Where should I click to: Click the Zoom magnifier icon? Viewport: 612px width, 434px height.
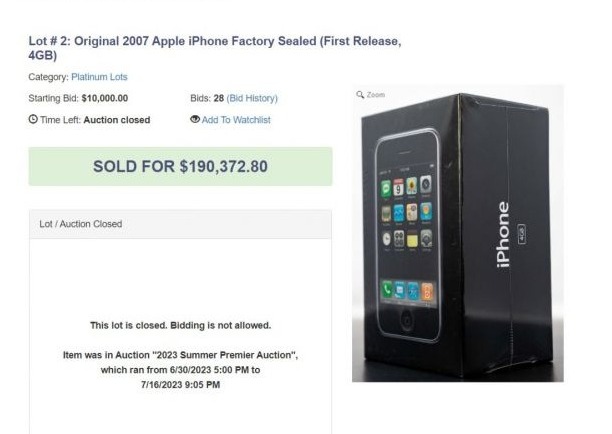click(x=360, y=95)
